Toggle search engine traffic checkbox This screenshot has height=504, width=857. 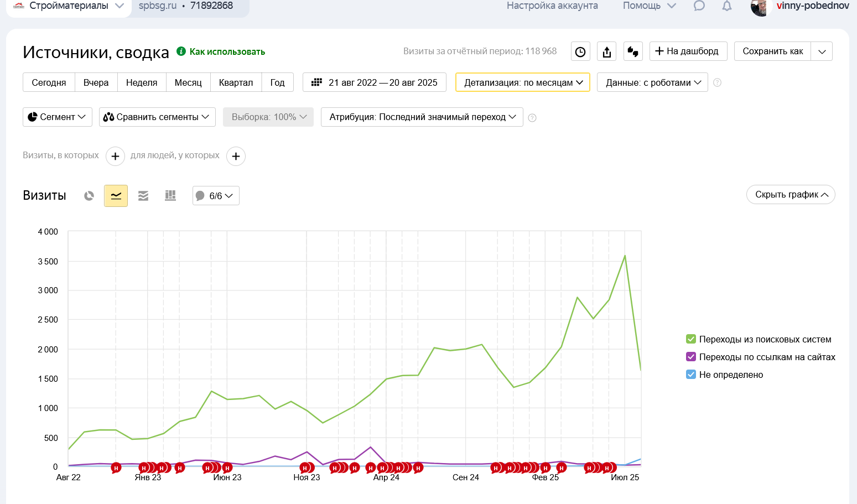point(691,339)
